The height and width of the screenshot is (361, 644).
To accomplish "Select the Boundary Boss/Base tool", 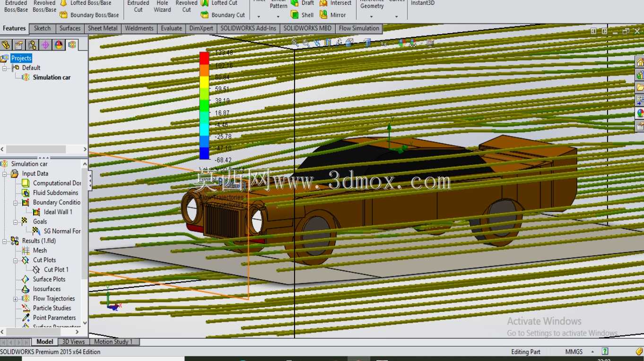I will 89,15.
